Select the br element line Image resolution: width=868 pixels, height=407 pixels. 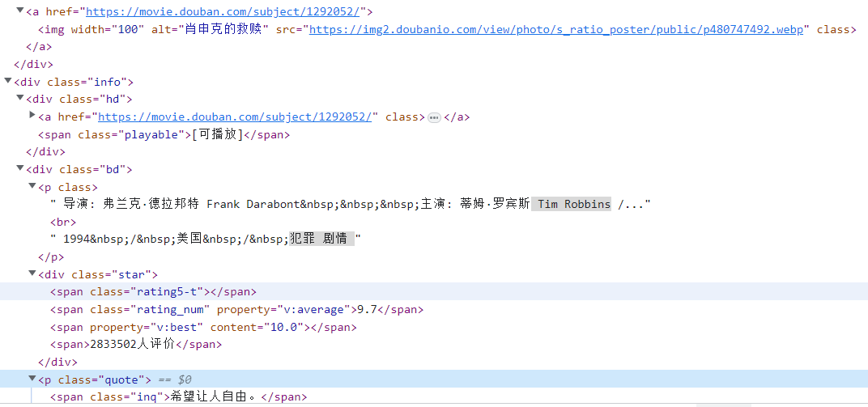click(63, 222)
